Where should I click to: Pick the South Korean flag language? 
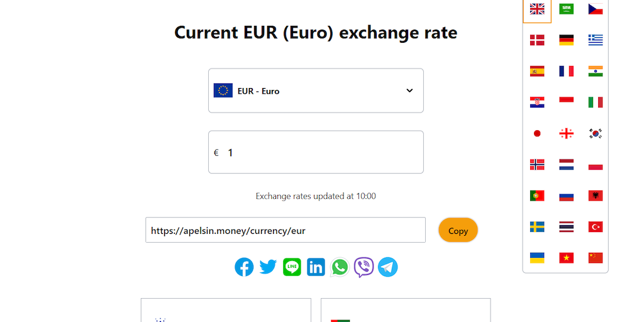(x=596, y=133)
